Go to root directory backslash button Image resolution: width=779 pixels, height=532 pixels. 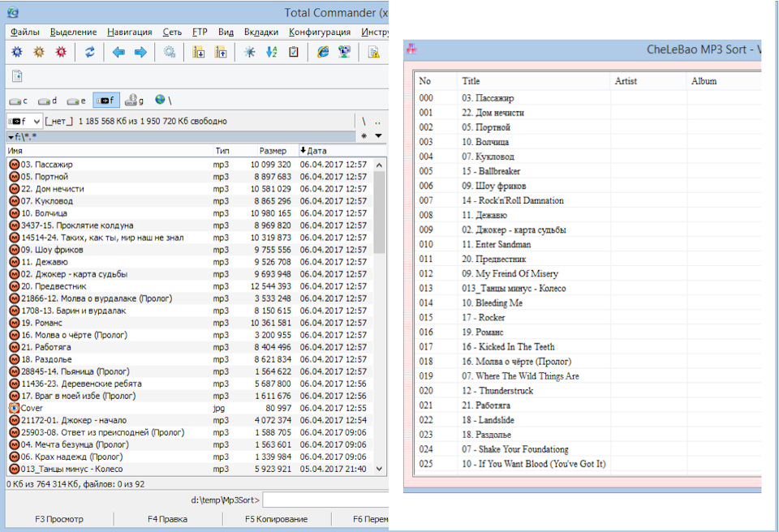coord(364,121)
